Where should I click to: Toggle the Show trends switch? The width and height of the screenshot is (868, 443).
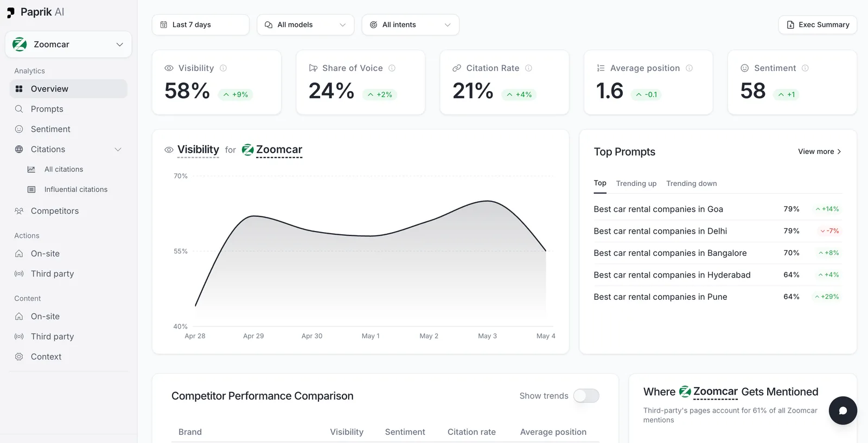click(x=586, y=396)
